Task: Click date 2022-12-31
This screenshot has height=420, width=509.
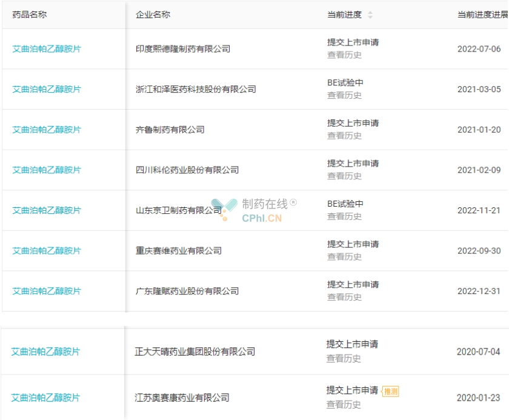Action: (x=479, y=291)
